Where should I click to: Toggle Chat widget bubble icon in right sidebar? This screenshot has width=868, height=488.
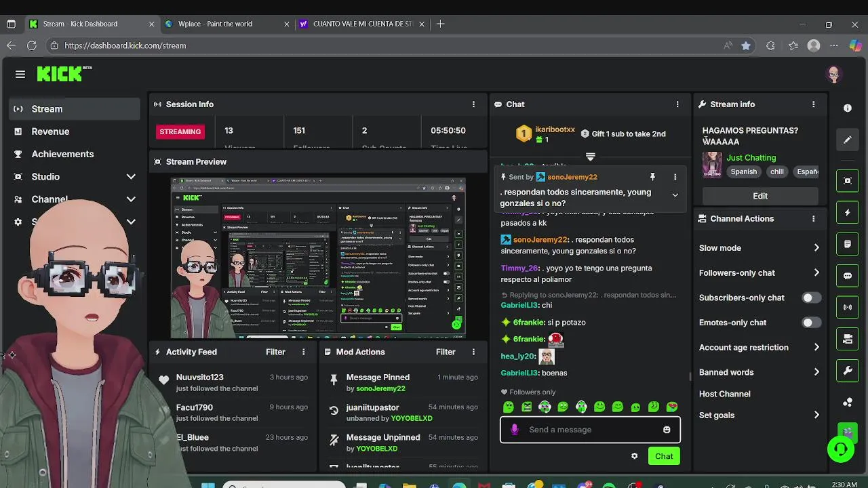click(848, 276)
